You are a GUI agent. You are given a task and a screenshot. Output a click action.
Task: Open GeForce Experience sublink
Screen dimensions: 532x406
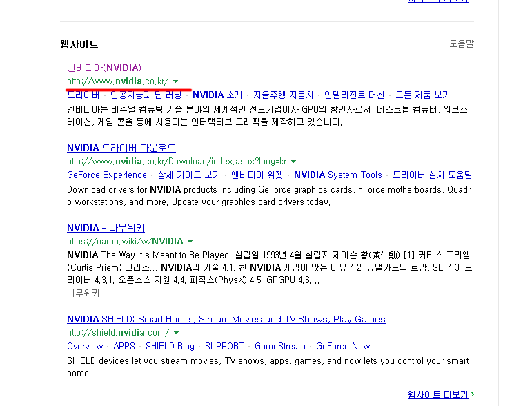pyautogui.click(x=107, y=175)
